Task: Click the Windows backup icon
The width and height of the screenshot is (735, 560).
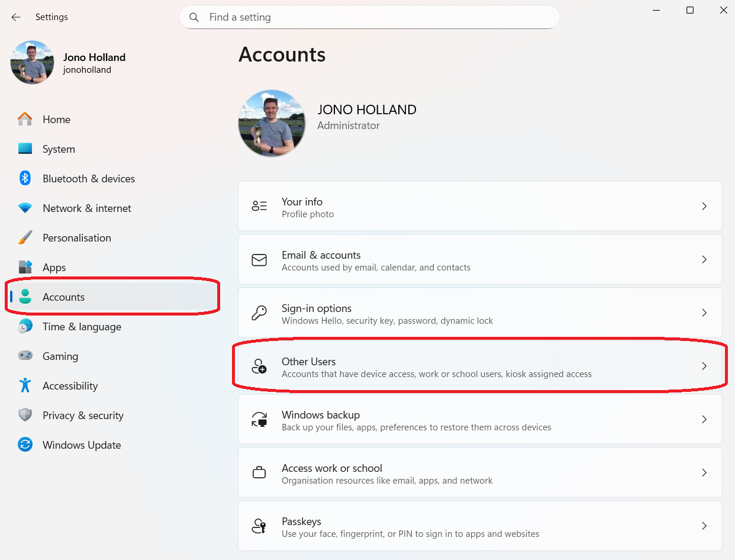Action: [x=259, y=419]
